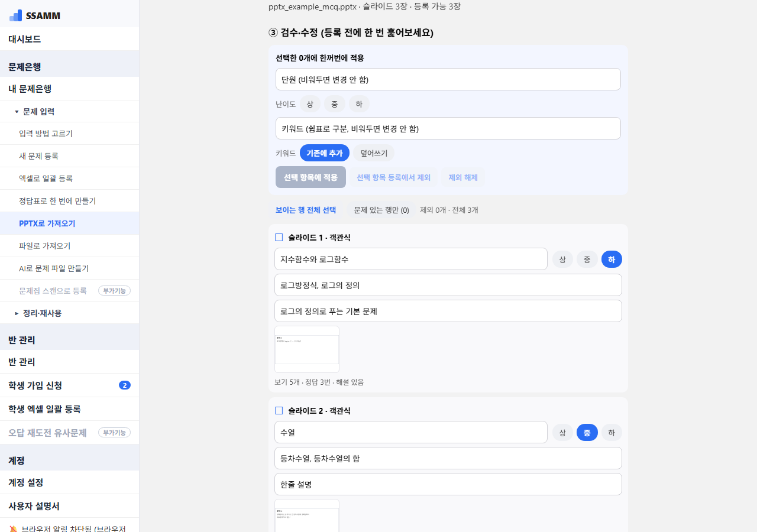Select keyword mode 기존에 추가
The image size is (757, 532).
point(325,153)
